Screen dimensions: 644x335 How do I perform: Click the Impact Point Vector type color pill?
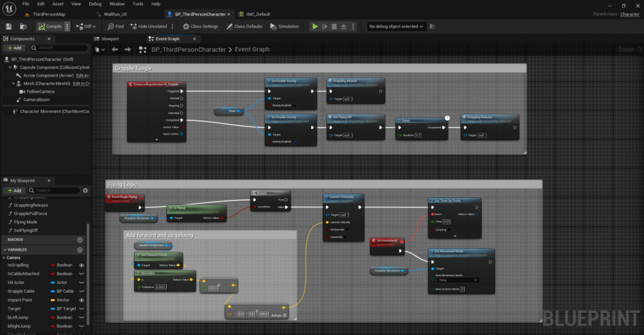coord(53,300)
